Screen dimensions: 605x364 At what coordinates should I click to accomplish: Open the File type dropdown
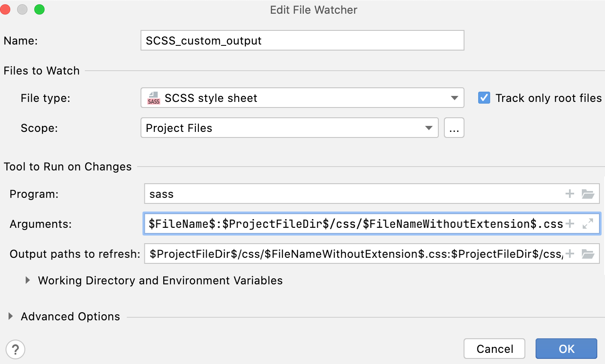click(454, 98)
